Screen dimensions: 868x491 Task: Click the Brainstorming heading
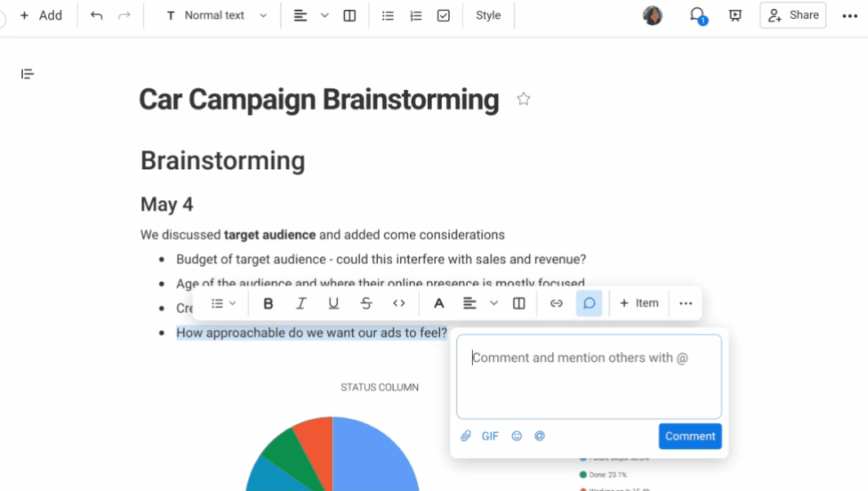pyautogui.click(x=223, y=160)
